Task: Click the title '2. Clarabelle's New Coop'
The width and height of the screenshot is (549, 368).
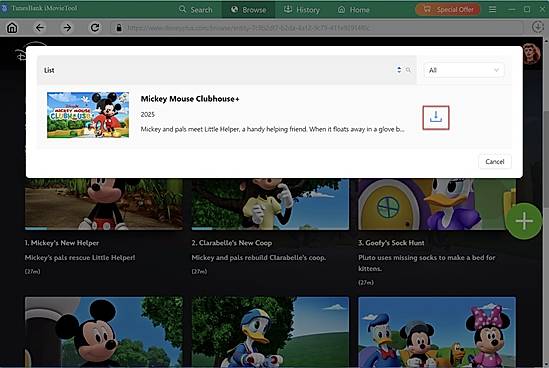Action: [x=231, y=243]
